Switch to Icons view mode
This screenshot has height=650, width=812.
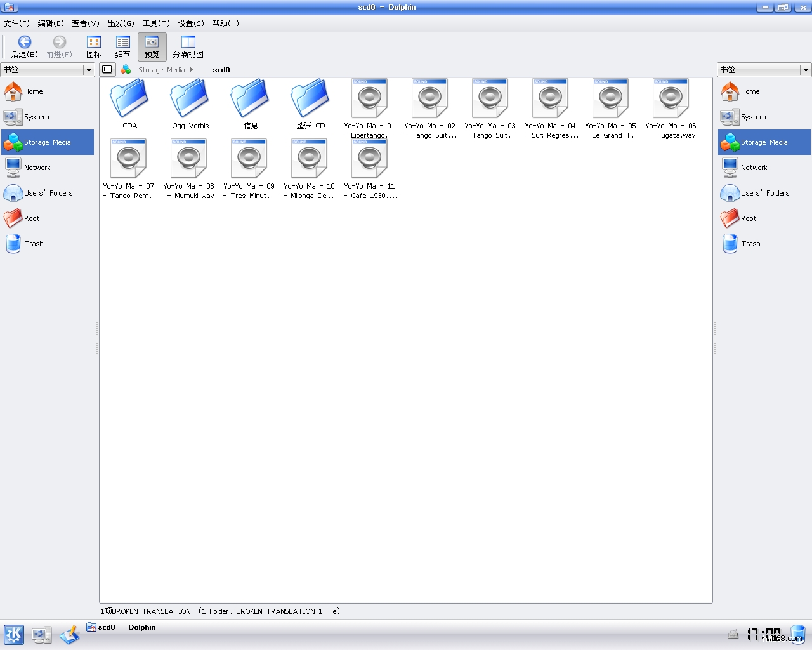click(94, 47)
